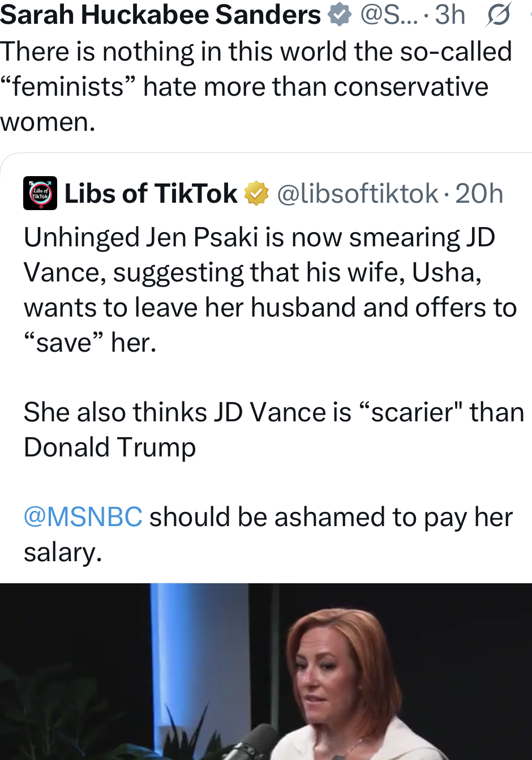The height and width of the screenshot is (760, 532).
Task: Open the Grok slashed-circle icon
Action: [x=498, y=15]
